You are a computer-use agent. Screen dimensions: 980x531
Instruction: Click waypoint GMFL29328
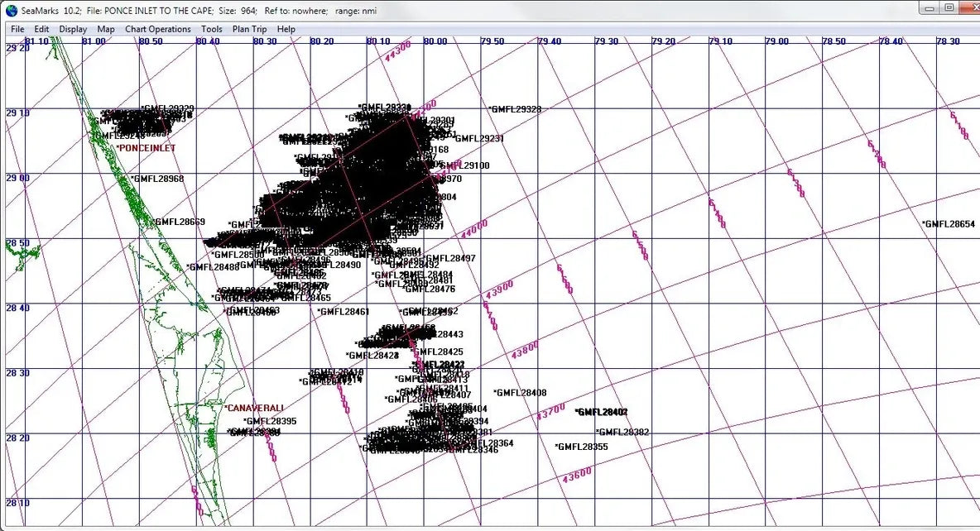[514, 109]
